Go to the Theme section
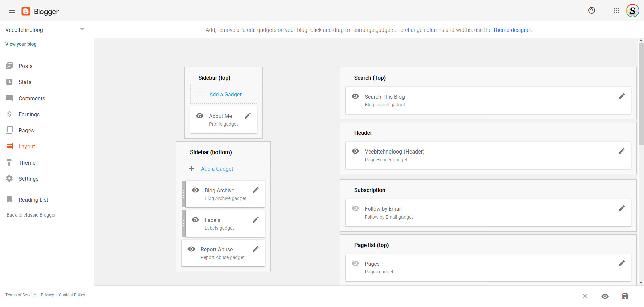The image size is (644, 307). (x=27, y=163)
